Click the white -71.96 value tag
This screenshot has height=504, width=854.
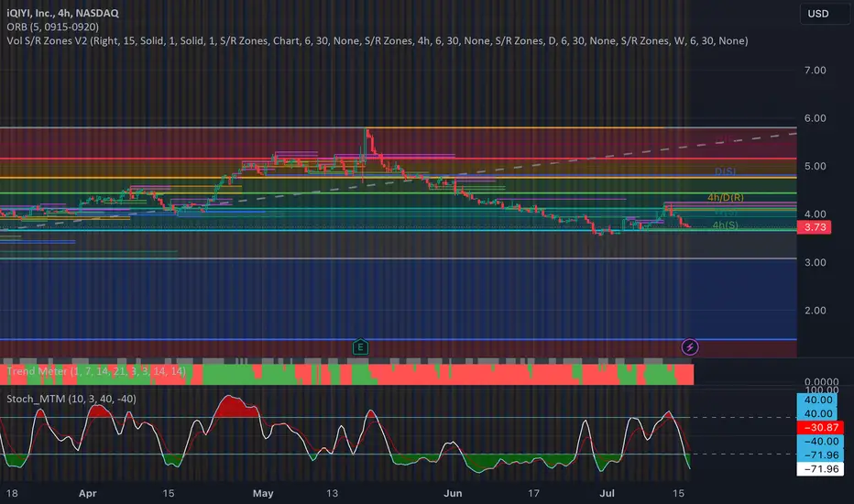coord(820,469)
